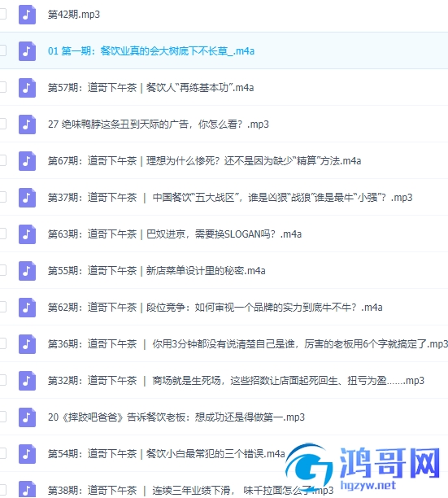The image size is (448, 498).
Task: Open 第38期 连续三年业绩下滑 味千拉面 file
Action: (x=190, y=491)
